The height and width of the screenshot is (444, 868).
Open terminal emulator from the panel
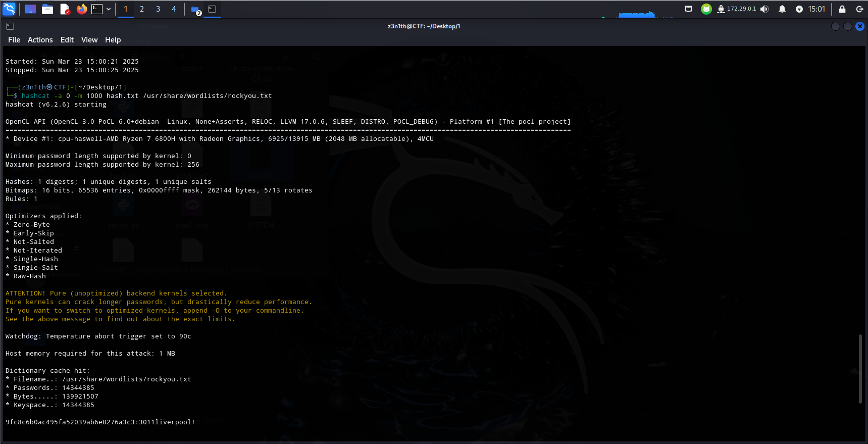pos(97,9)
